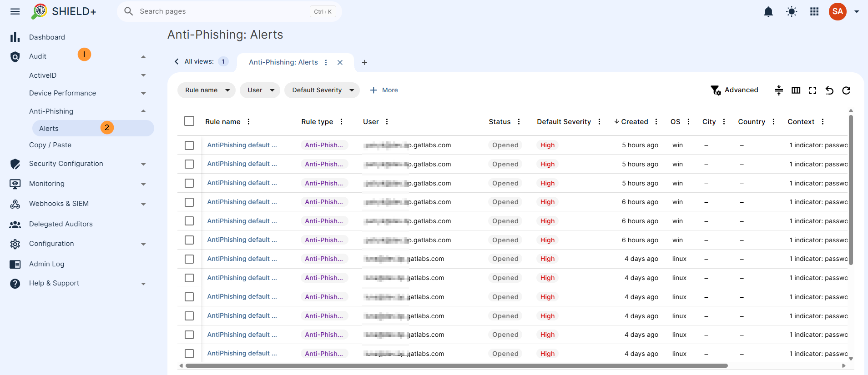
Task: Click the horizontal table scrollbar
Action: tap(456, 365)
